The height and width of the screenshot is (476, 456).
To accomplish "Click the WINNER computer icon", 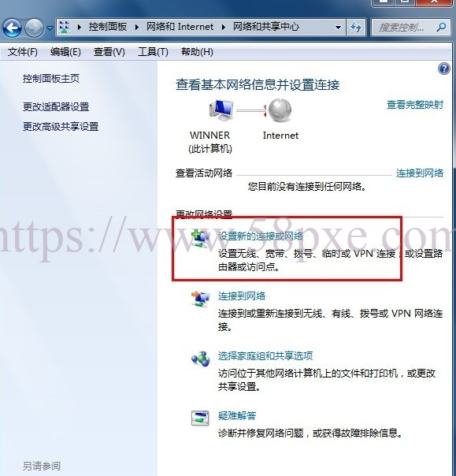I will 221,110.
